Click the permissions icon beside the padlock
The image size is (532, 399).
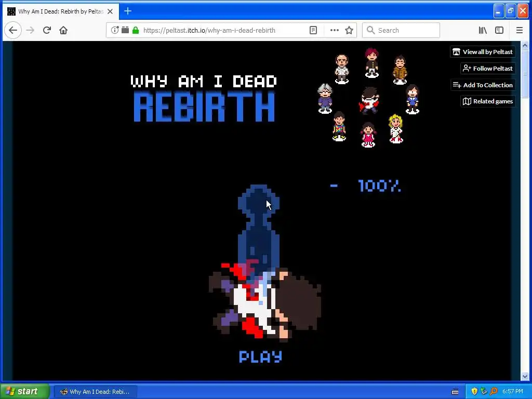click(x=125, y=30)
